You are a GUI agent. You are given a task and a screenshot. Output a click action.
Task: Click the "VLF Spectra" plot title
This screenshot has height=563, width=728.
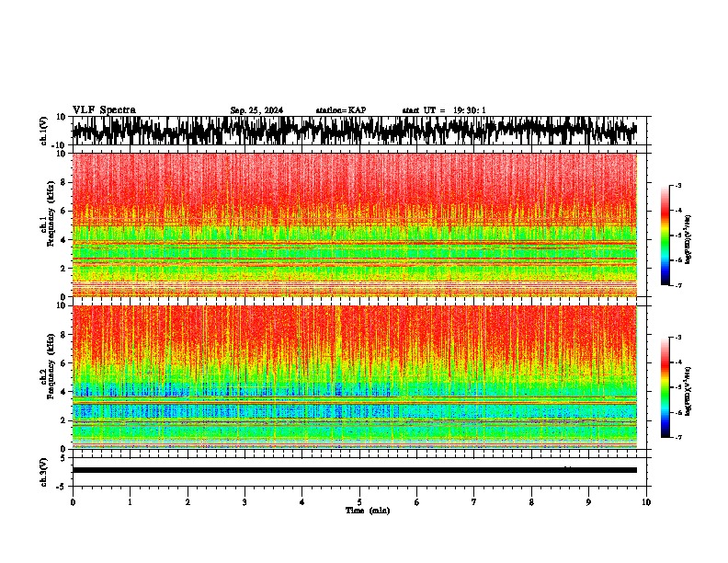pos(104,110)
